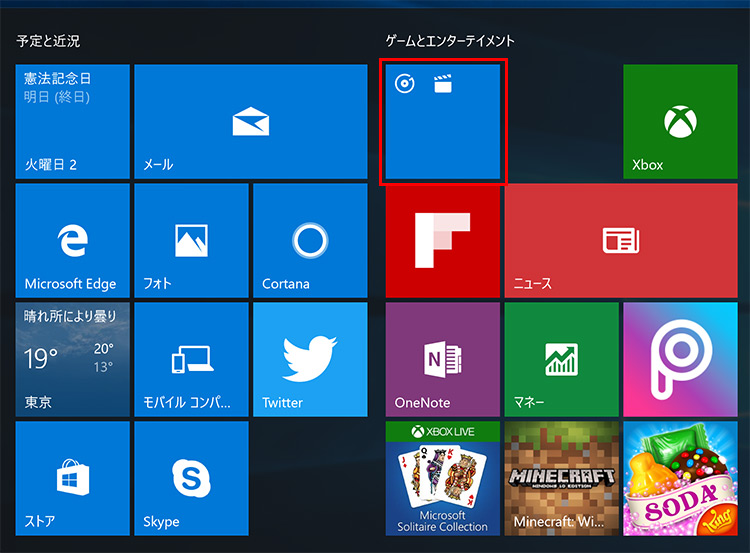This screenshot has height=553, width=750.
Task: Open the red Flipboard tile
Action: coord(442,240)
